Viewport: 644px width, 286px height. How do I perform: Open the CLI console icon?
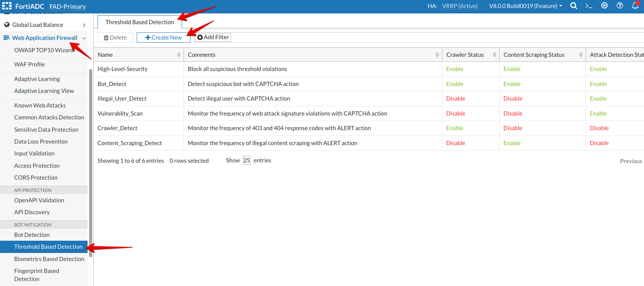click(589, 6)
